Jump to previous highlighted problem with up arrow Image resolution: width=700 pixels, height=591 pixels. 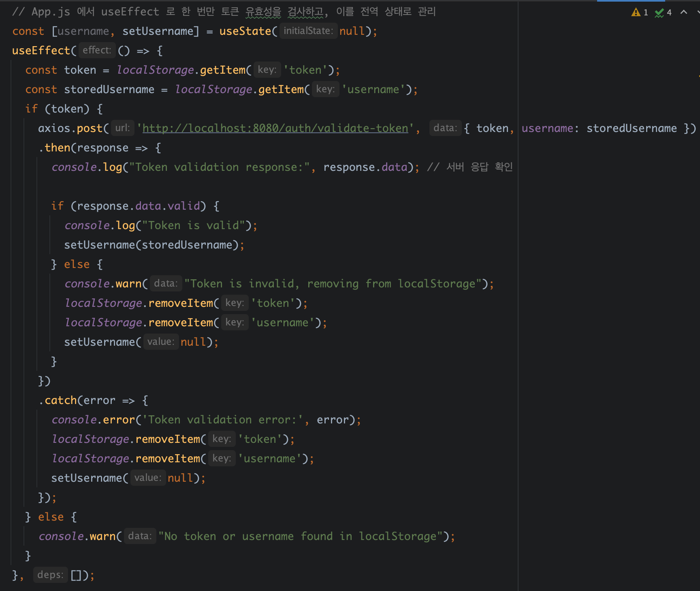point(684,12)
